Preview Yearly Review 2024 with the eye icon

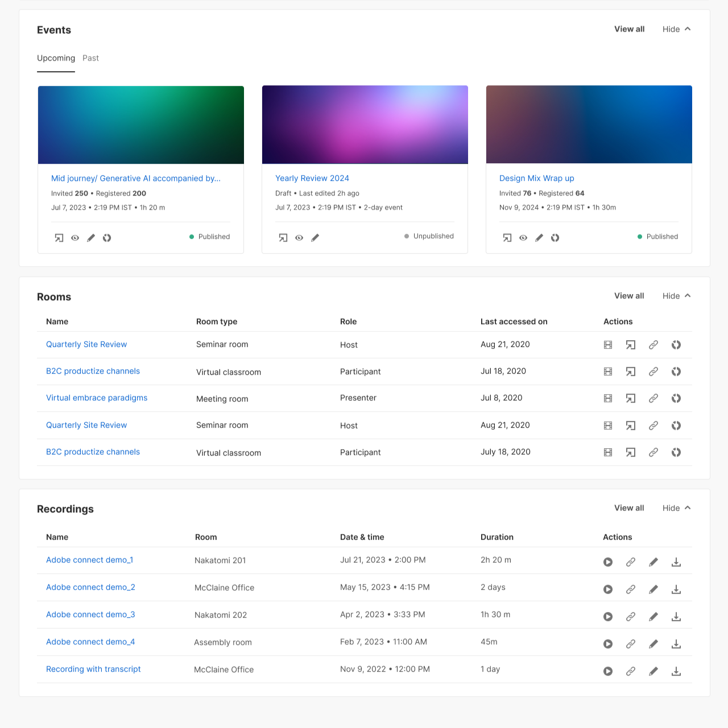tap(299, 238)
